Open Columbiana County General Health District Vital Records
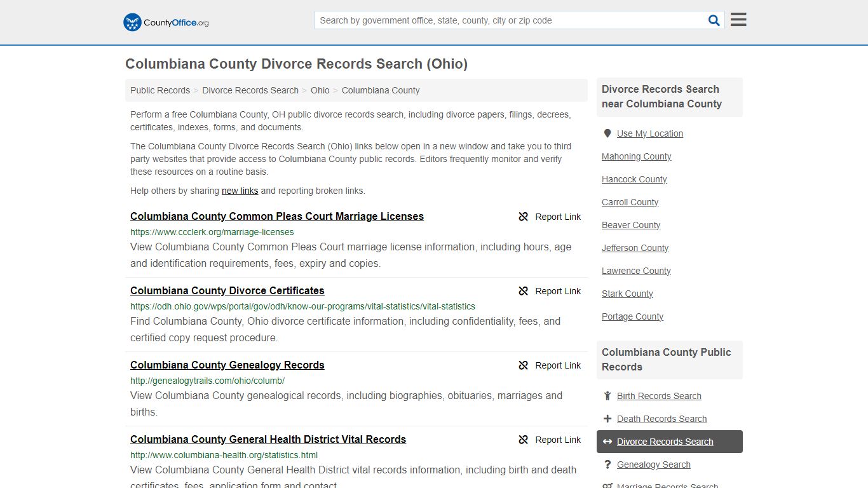868x488 pixels. [x=268, y=439]
